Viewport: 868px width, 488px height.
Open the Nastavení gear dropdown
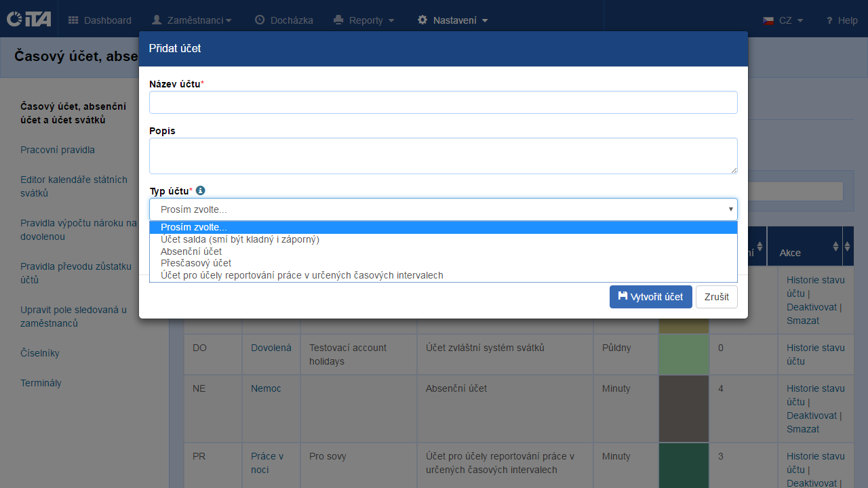click(x=452, y=20)
